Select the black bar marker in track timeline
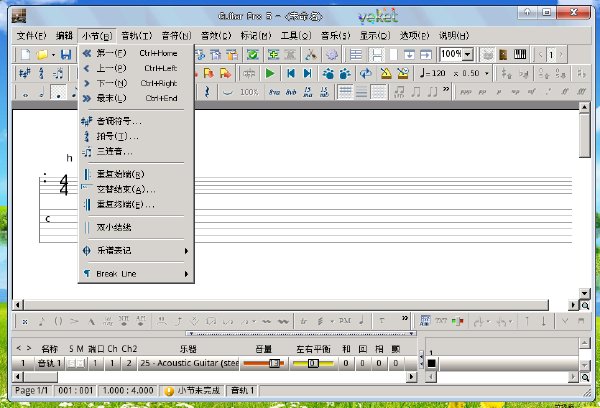The width and height of the screenshot is (600, 408). point(432,363)
